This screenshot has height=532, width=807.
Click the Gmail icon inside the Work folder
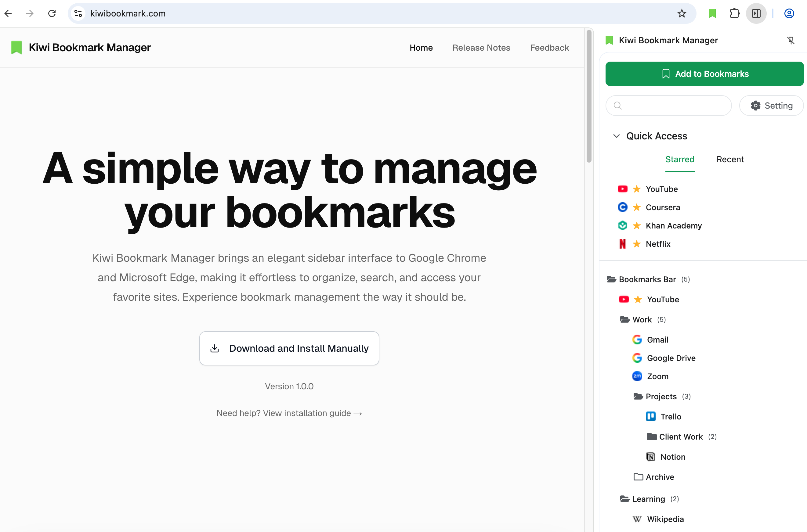(637, 339)
